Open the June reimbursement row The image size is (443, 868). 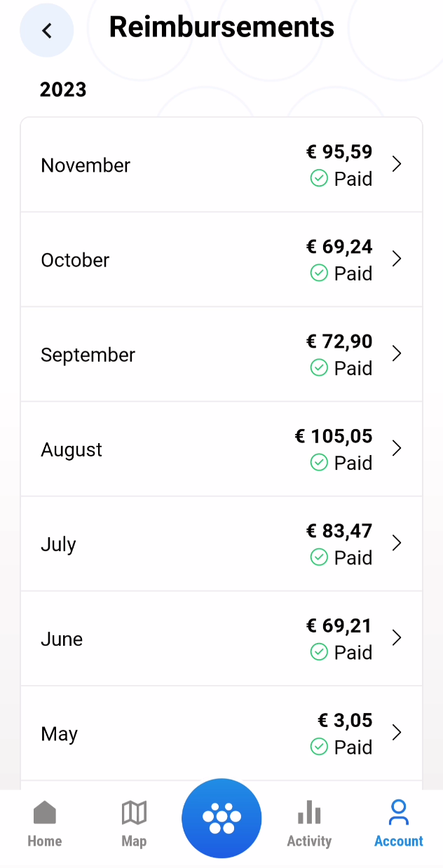(x=221, y=638)
